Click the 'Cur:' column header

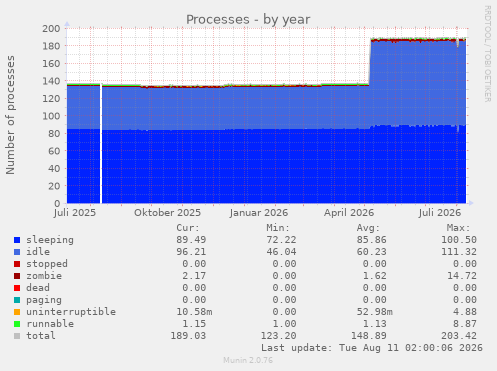click(188, 228)
